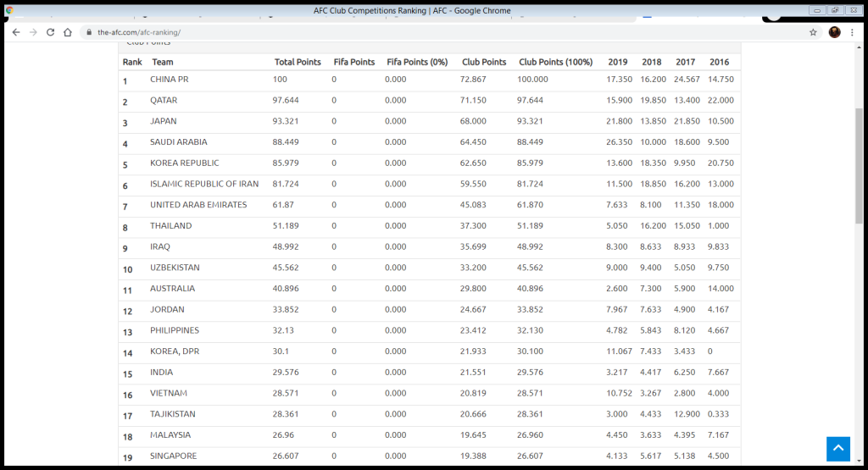This screenshot has height=470, width=868.
Task: Click the vertical page scrollbar thumb
Action: click(859, 166)
